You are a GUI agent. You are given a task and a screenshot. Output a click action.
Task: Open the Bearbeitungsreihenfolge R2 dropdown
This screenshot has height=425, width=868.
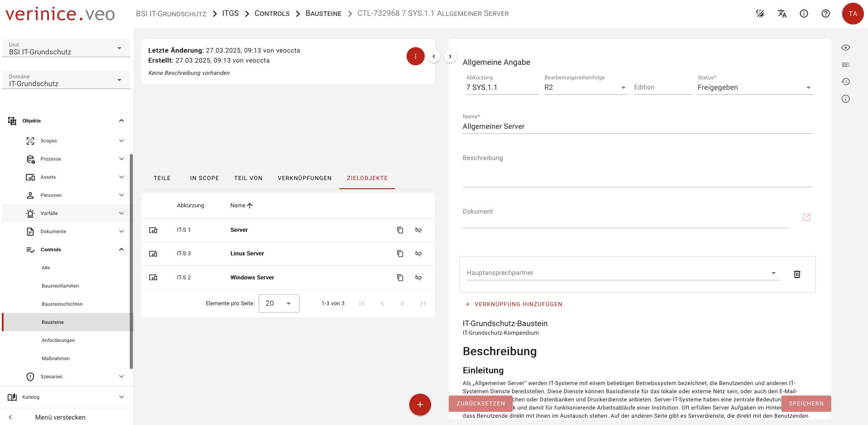tap(624, 88)
